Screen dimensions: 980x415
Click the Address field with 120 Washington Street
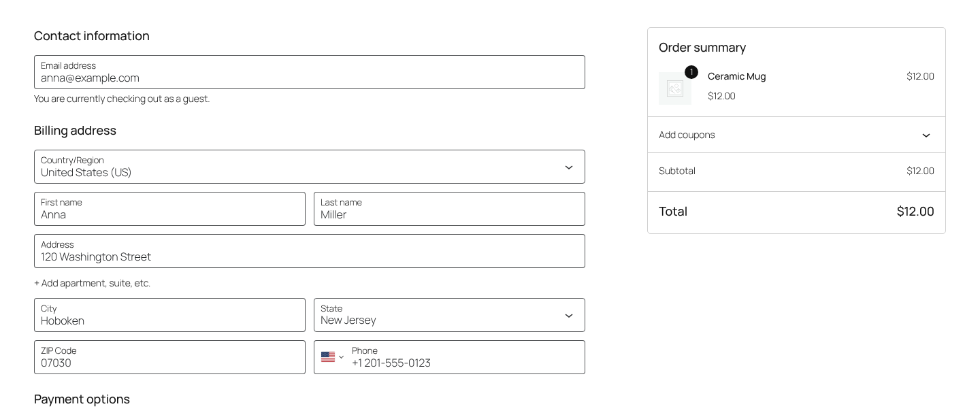pos(310,251)
